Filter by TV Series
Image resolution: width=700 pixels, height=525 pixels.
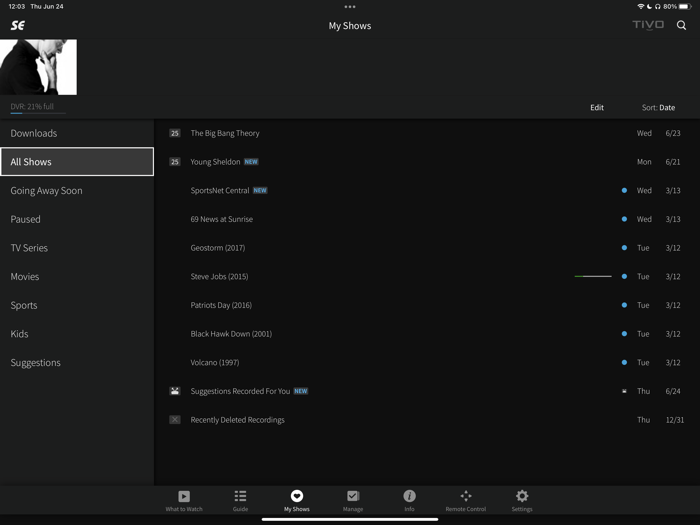77,248
